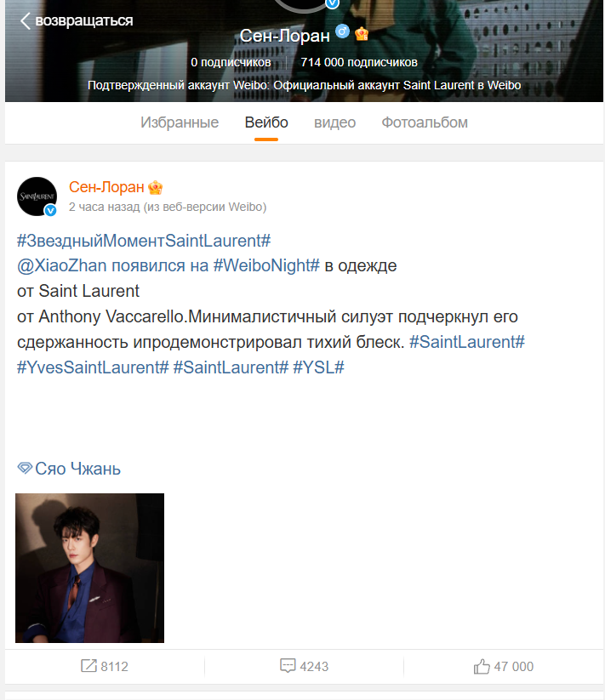Click the 714 000 подписчиков count
Image resolution: width=605 pixels, height=700 pixels.
(x=359, y=62)
